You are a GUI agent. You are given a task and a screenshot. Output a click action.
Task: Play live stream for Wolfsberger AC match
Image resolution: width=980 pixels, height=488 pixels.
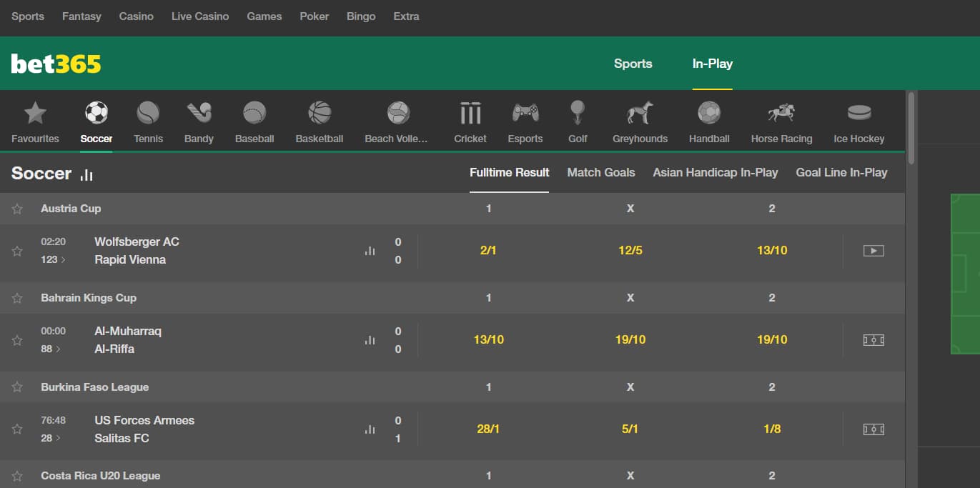tap(873, 251)
